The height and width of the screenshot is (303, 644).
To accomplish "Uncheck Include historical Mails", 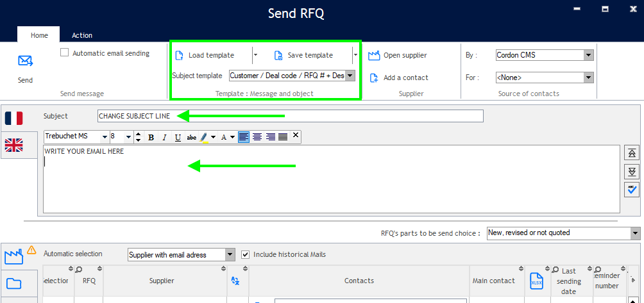I will click(x=245, y=254).
